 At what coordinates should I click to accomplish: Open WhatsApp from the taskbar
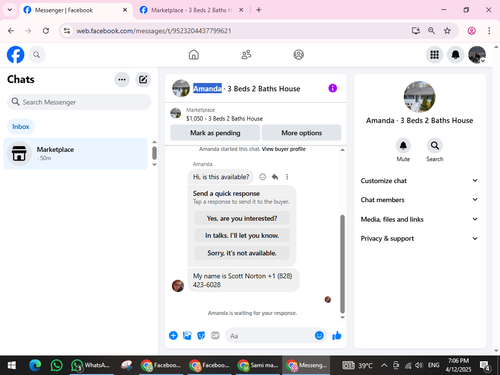[57, 366]
